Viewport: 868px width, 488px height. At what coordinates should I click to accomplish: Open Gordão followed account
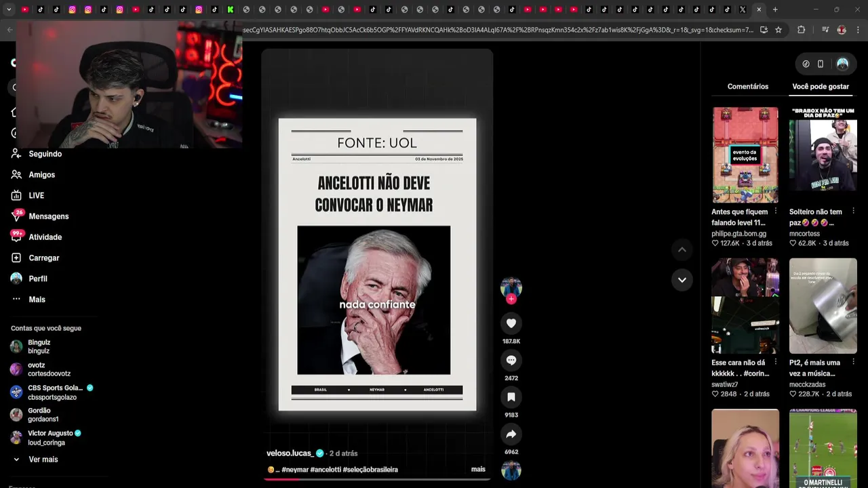[x=45, y=415]
